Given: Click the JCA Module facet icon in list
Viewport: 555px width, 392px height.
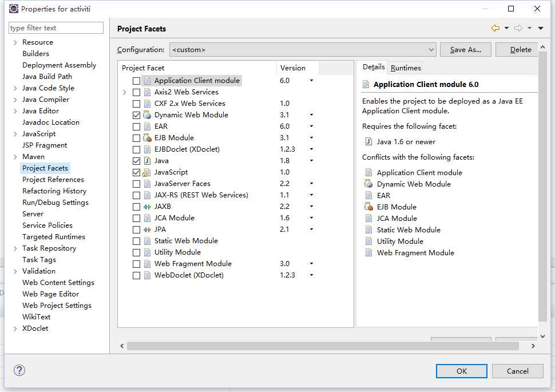Looking at the screenshot, I should pyautogui.click(x=147, y=218).
